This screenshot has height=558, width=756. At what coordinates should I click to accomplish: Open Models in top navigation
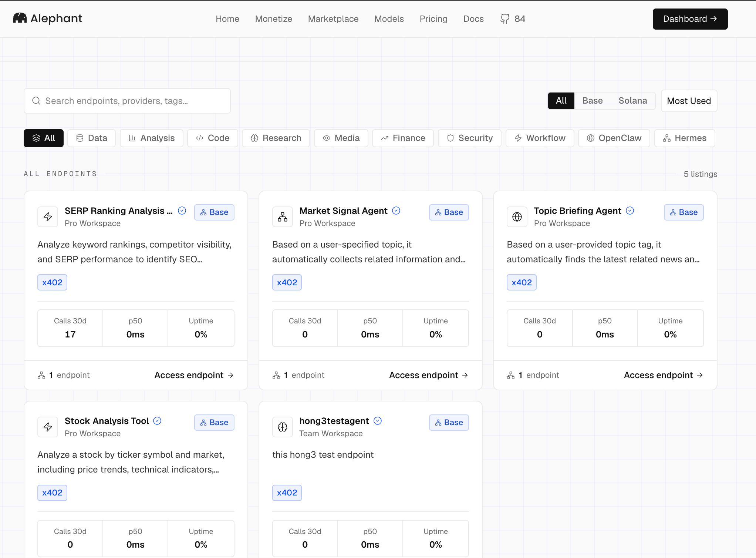click(x=389, y=19)
